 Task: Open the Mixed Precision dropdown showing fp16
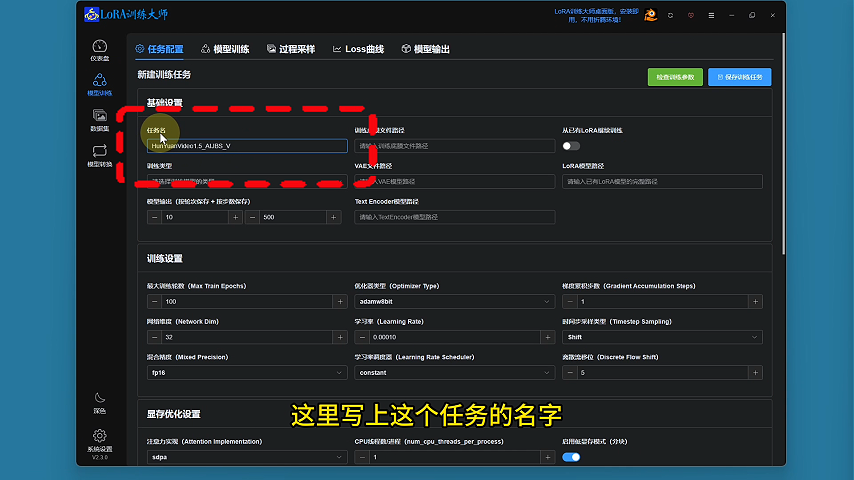click(247, 373)
